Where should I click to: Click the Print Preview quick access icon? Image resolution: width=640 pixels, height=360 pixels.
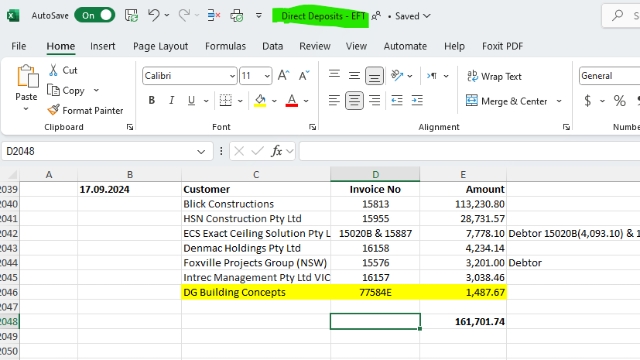(x=237, y=16)
